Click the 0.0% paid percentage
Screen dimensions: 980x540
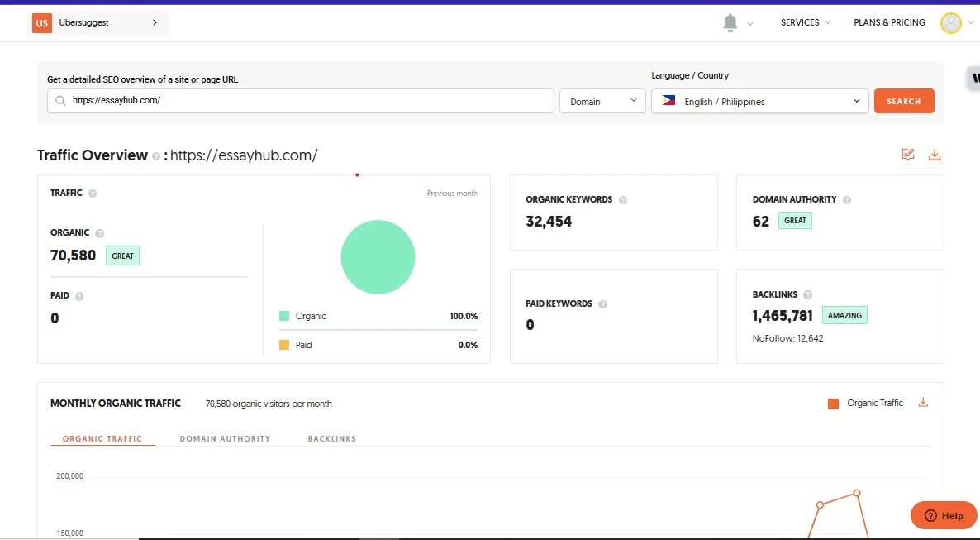pyautogui.click(x=468, y=345)
